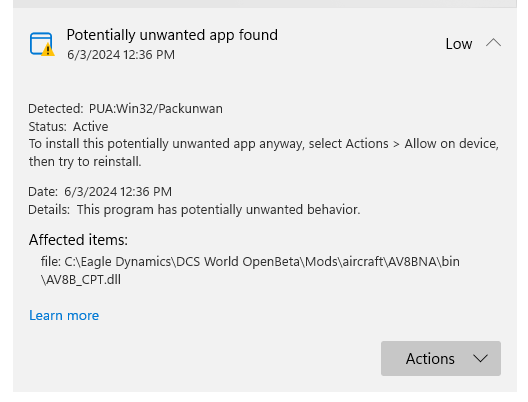Open the Learn more link
528x402 pixels.
click(64, 315)
